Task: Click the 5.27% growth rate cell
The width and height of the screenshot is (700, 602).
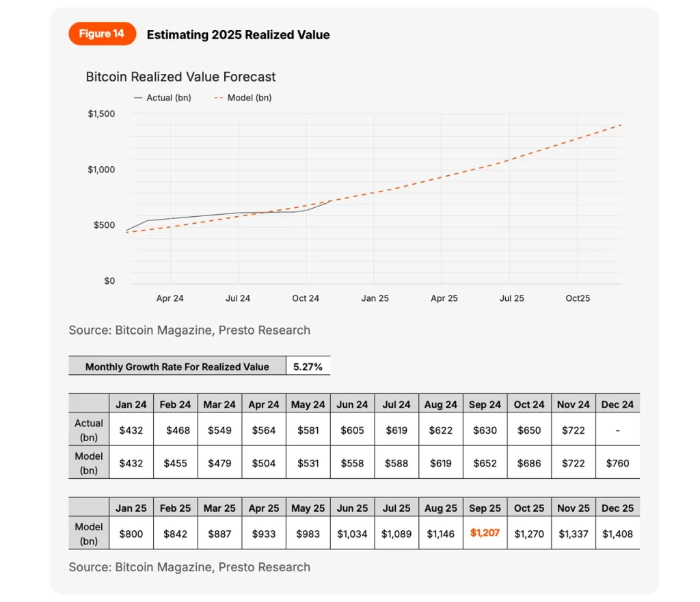Action: coord(308,366)
